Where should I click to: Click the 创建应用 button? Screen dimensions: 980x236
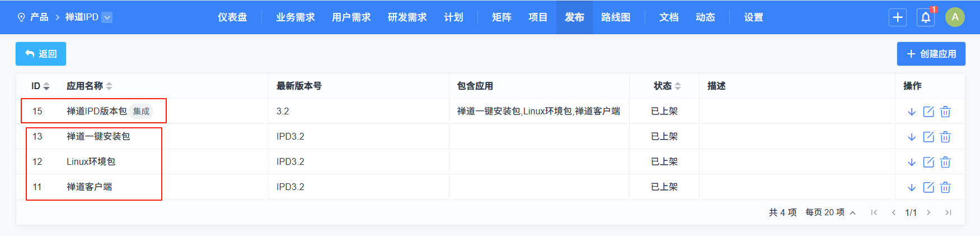point(931,54)
